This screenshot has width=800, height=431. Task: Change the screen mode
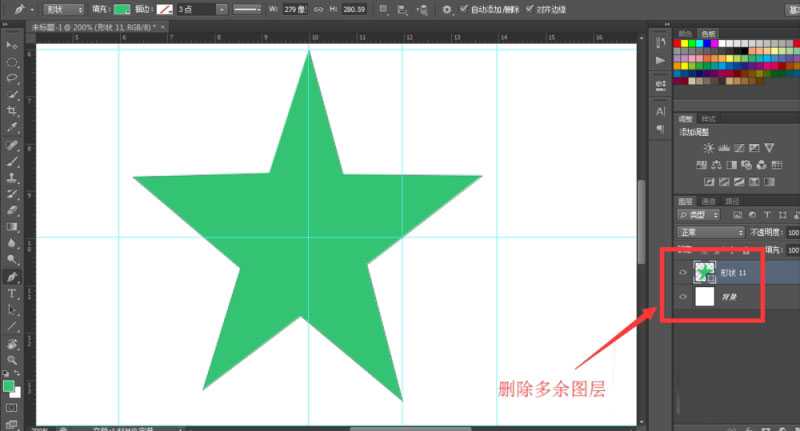pyautogui.click(x=11, y=424)
